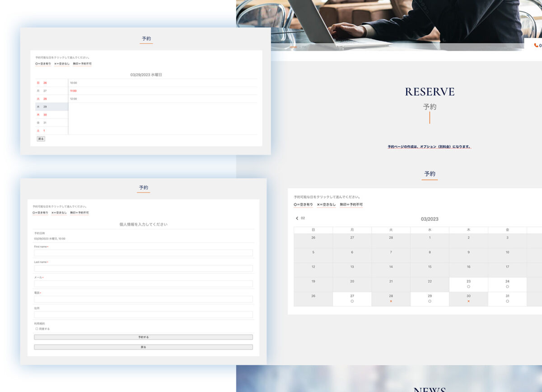Select available circle on March 23
The width and height of the screenshot is (542, 392).
pos(468,286)
